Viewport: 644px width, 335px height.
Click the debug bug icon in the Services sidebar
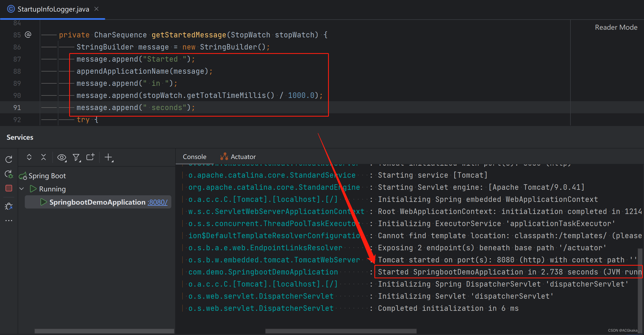click(9, 206)
